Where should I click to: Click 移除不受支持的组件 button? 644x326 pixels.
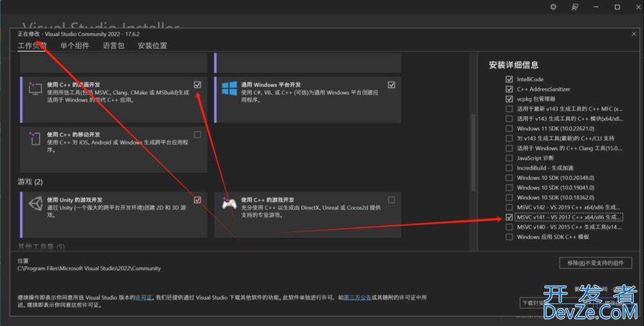596,263
